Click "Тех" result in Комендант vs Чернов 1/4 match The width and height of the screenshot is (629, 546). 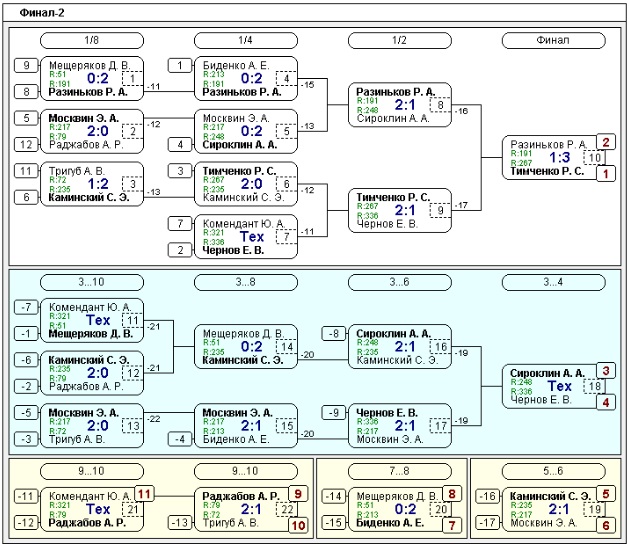[252, 237]
